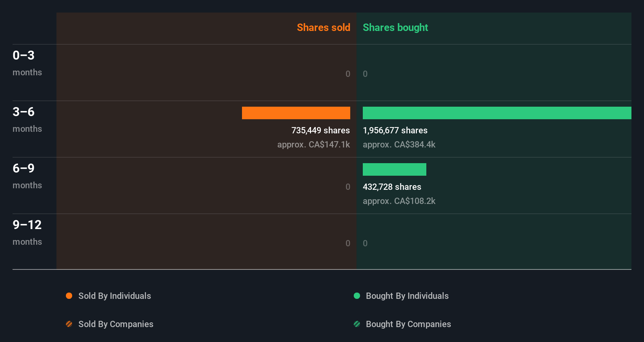Click the 6–9 months row label
The height and width of the screenshot is (342, 644).
pyautogui.click(x=27, y=176)
